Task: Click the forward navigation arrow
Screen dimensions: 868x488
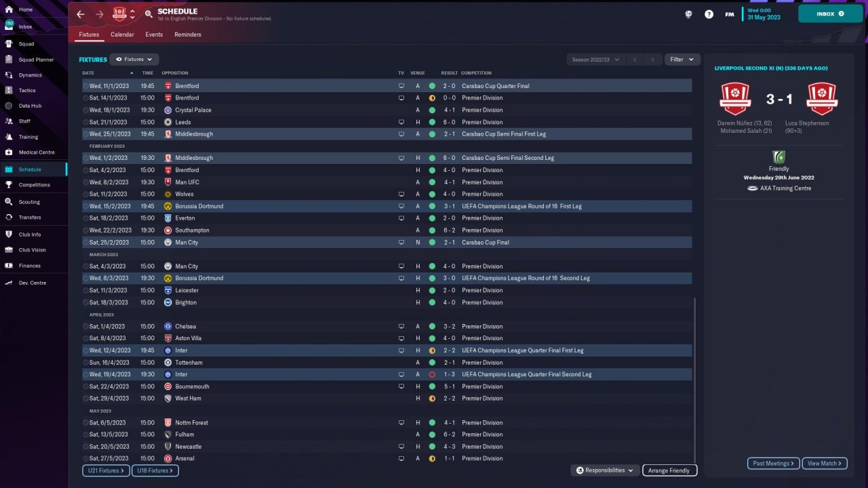Action: pyautogui.click(x=100, y=14)
